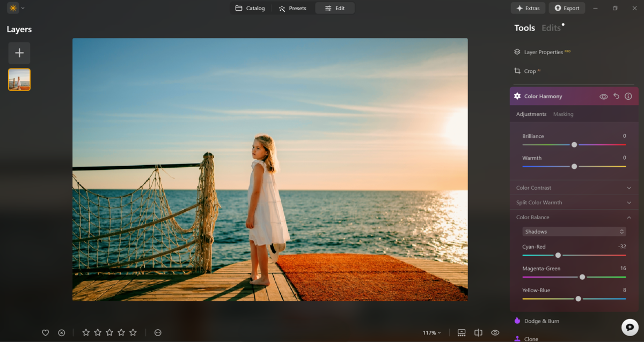
Task: Click the Color Harmony gear icon
Action: [517, 96]
